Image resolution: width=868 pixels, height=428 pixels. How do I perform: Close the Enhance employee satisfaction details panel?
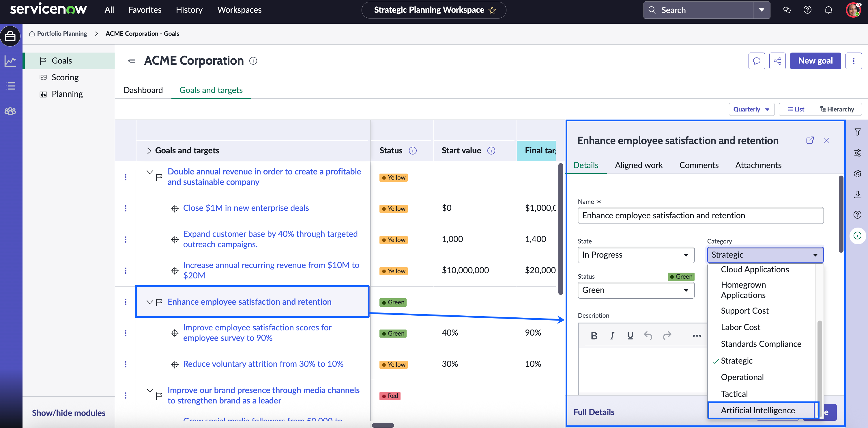[826, 140]
